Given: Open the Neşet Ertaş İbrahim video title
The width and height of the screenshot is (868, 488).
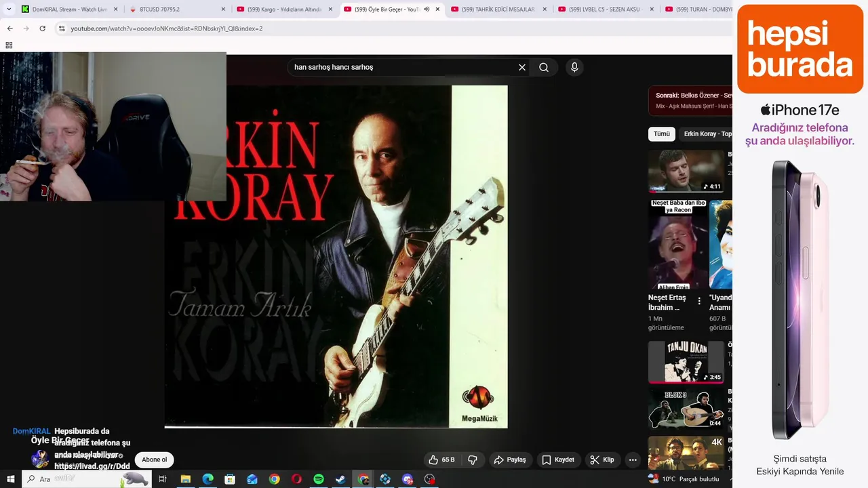Looking at the screenshot, I should (x=667, y=302).
